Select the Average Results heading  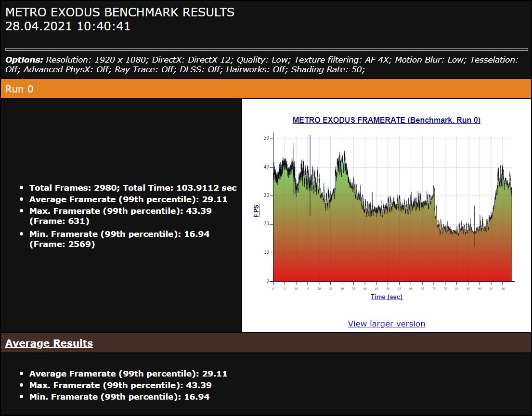pyautogui.click(x=49, y=343)
